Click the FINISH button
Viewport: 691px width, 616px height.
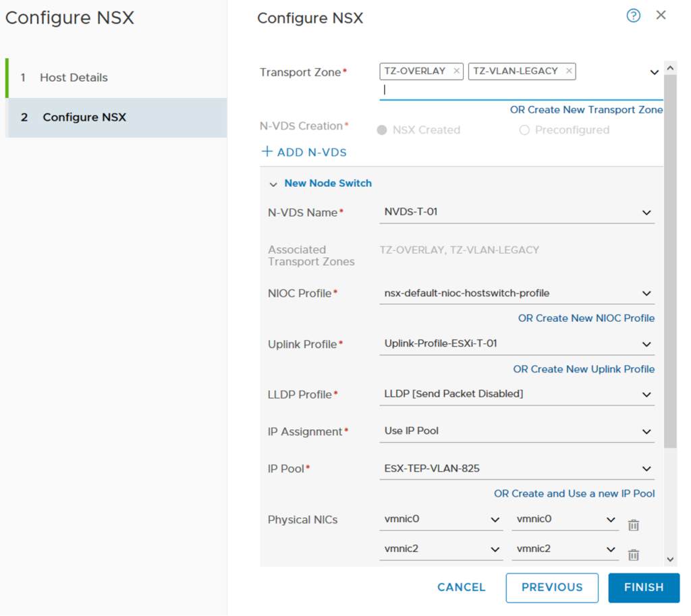click(644, 588)
